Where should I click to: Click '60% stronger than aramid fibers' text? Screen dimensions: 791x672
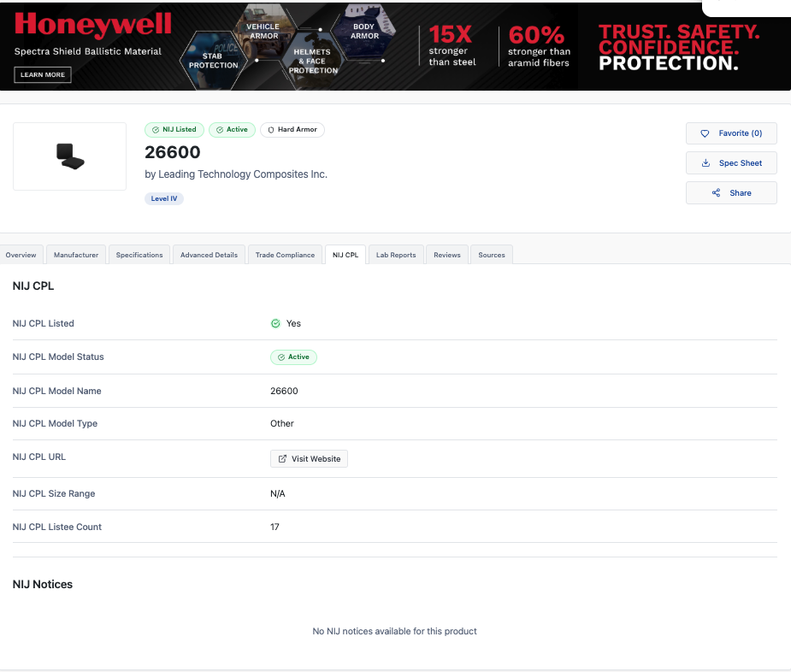click(539, 46)
